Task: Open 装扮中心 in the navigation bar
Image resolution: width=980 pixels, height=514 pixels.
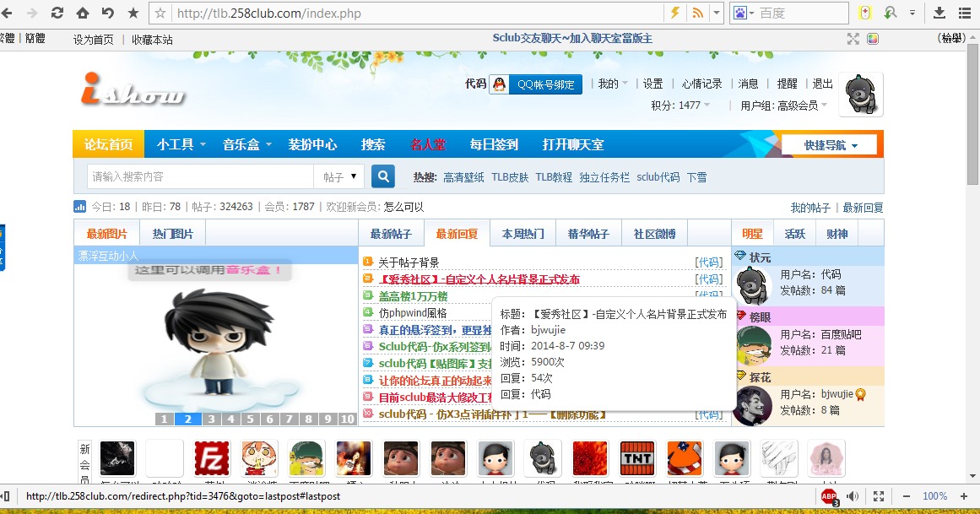Action: click(312, 144)
